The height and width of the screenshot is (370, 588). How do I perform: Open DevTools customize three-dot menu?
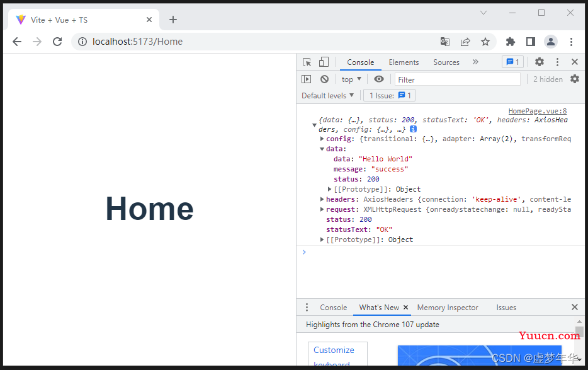tap(557, 62)
